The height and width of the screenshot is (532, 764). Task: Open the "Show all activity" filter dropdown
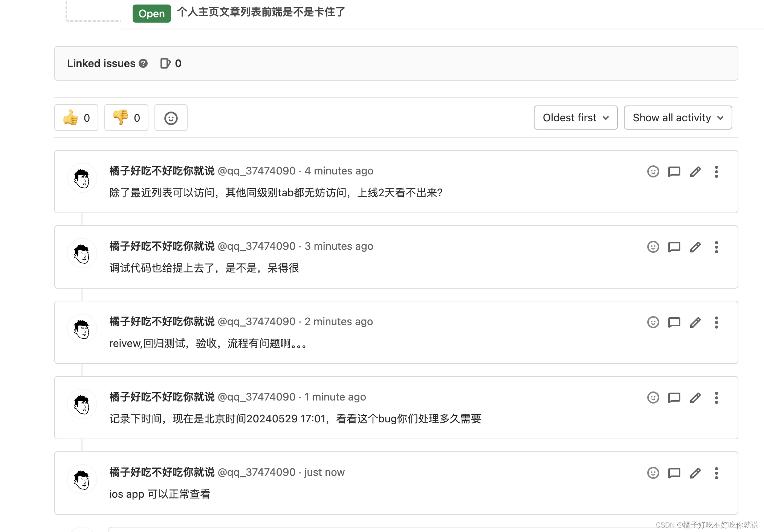pyautogui.click(x=677, y=118)
